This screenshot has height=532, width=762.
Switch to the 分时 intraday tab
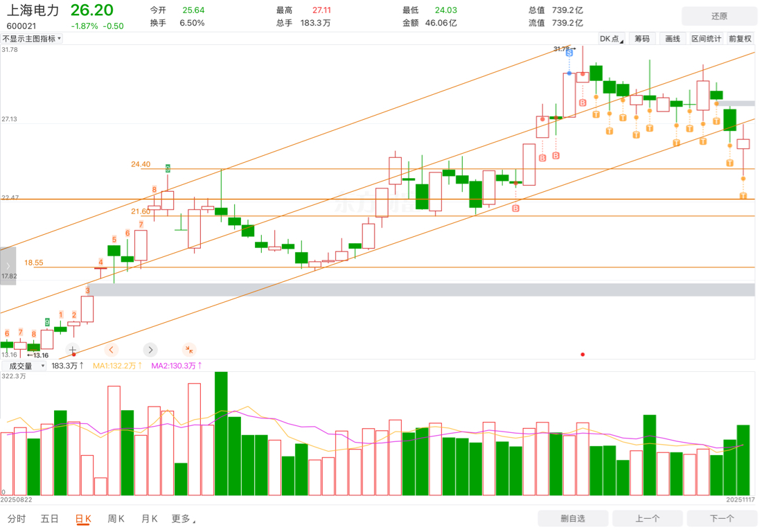[17, 519]
